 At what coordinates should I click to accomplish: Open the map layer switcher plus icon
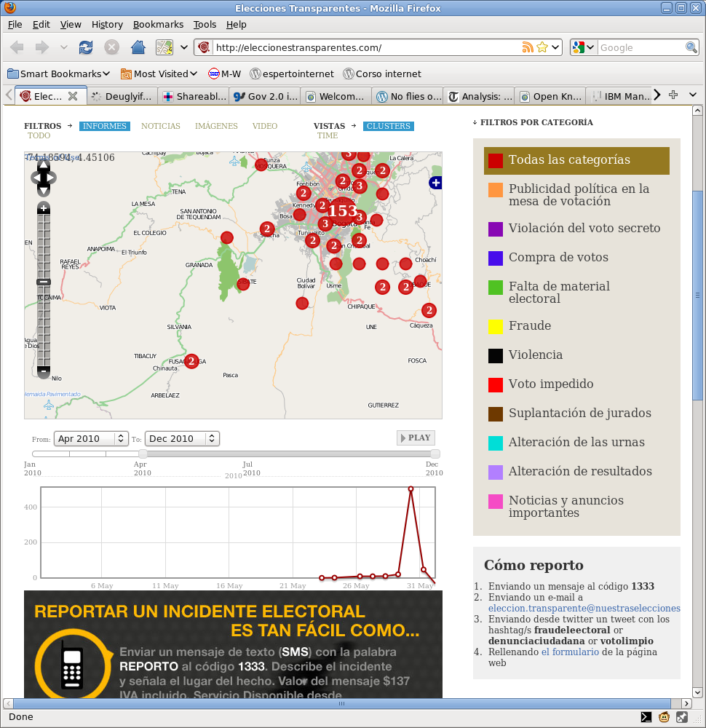[435, 183]
